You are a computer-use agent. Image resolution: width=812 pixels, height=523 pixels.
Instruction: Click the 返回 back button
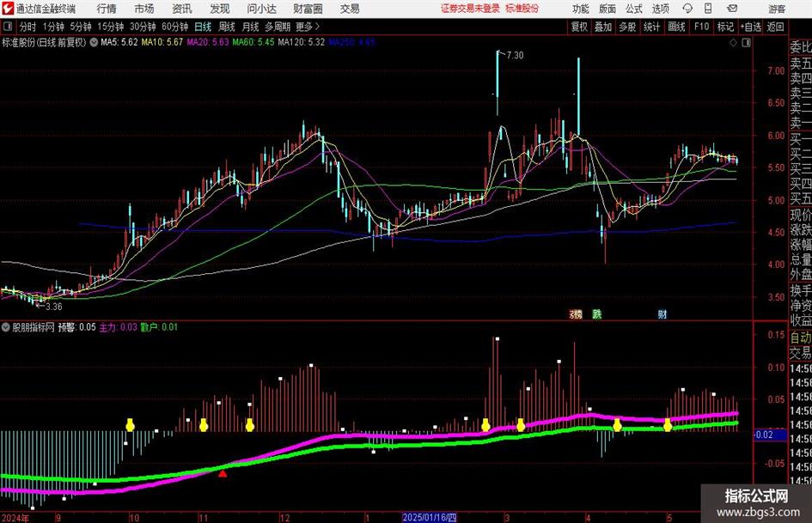pos(775,27)
